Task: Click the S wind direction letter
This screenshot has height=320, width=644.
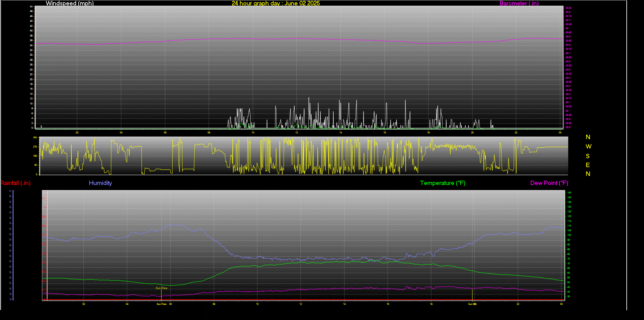Action: (x=588, y=156)
